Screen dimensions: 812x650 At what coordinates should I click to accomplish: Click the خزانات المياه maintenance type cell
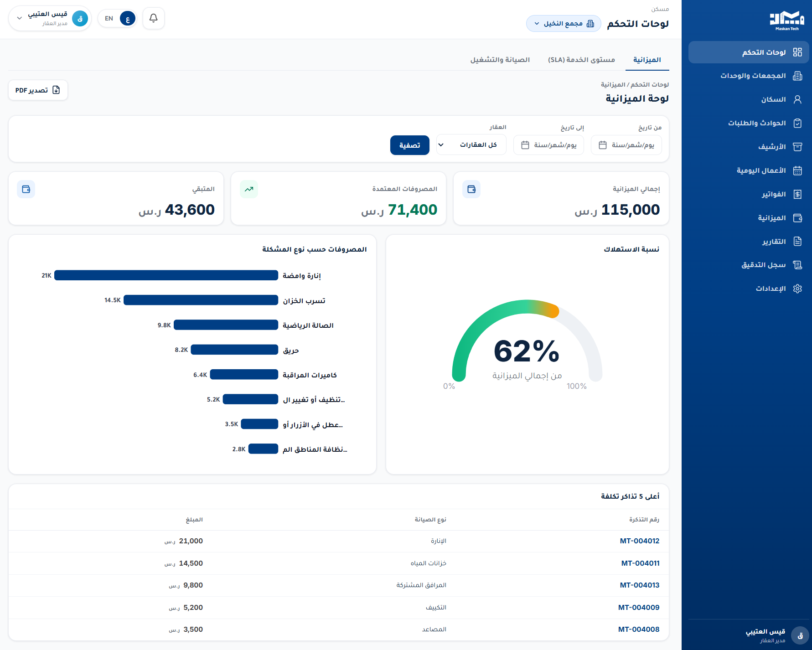429,563
